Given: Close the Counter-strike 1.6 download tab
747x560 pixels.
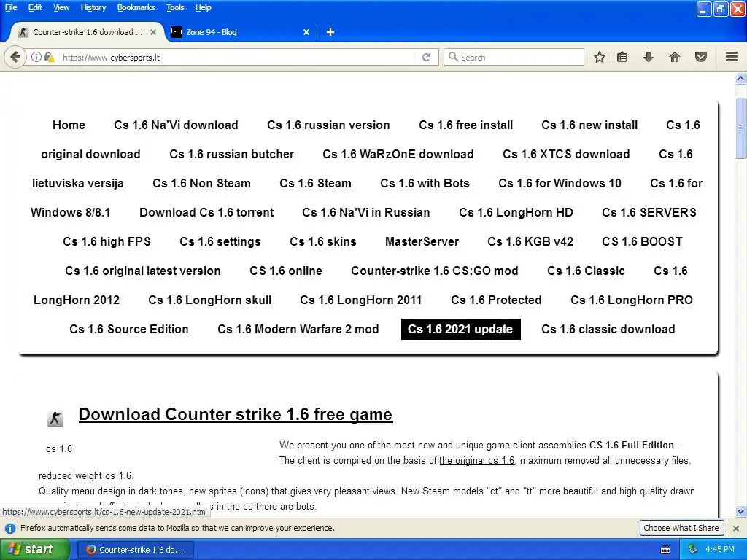Looking at the screenshot, I should click(153, 32).
